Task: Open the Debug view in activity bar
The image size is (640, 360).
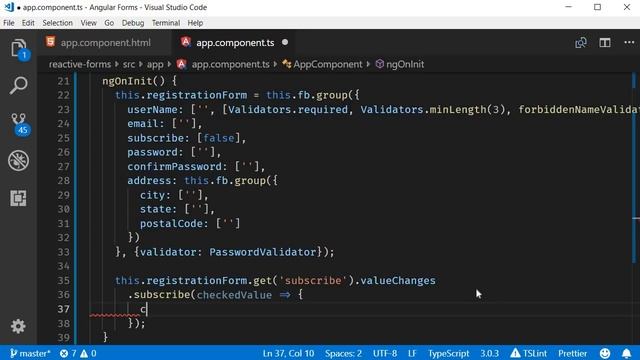Action: tap(18, 160)
